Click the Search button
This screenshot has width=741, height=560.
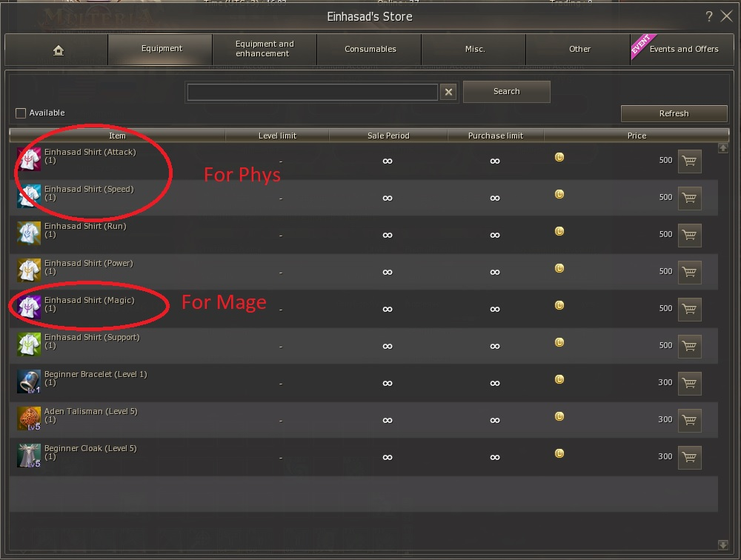[x=507, y=91]
